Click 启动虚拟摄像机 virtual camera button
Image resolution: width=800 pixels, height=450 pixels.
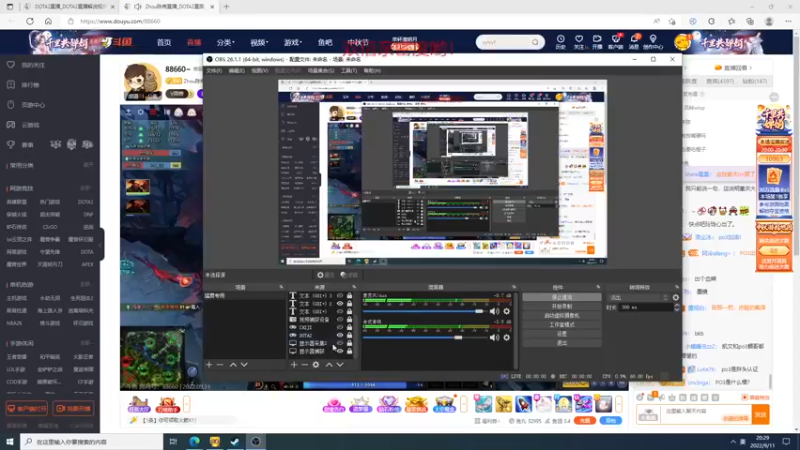(x=562, y=315)
